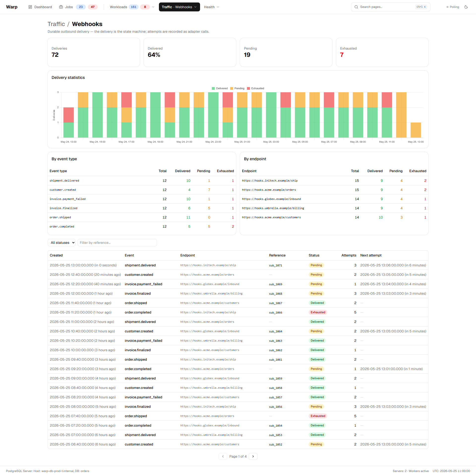This screenshot has height=476, width=476.
Task: Click the search magnifier icon
Action: click(x=356, y=7)
